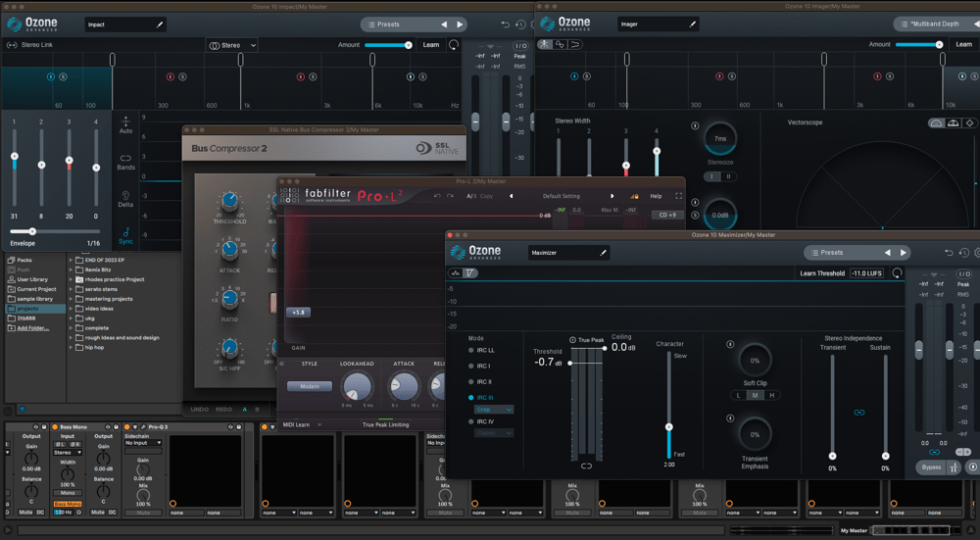
Task: Toggle True Peak power button in Maximizer
Action: click(x=572, y=340)
